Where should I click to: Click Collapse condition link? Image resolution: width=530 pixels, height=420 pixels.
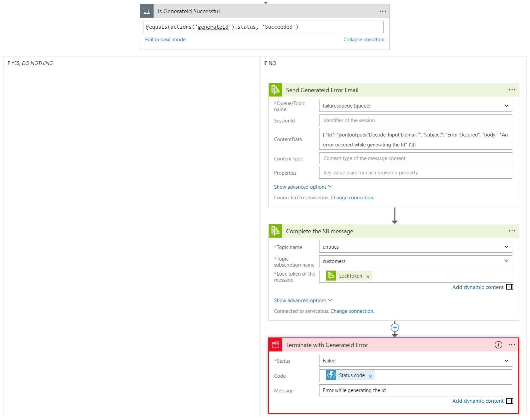coord(364,40)
